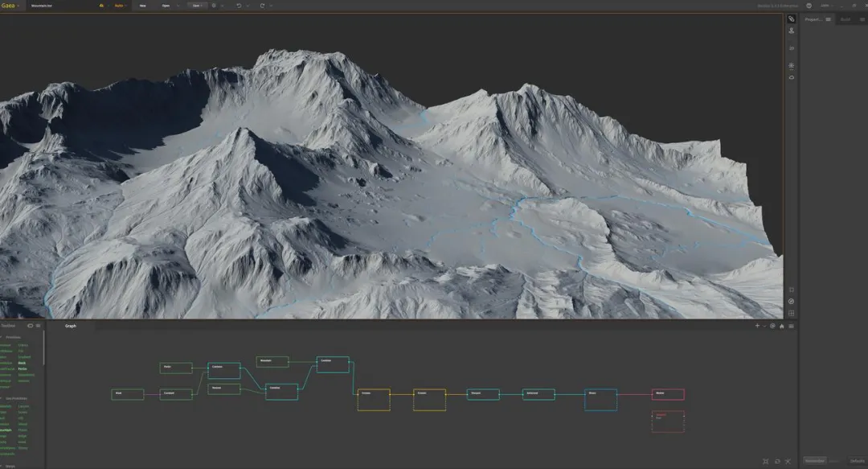The image size is (868, 469).
Task: Toggle the Auto build mode in toolbar
Action: pos(119,6)
